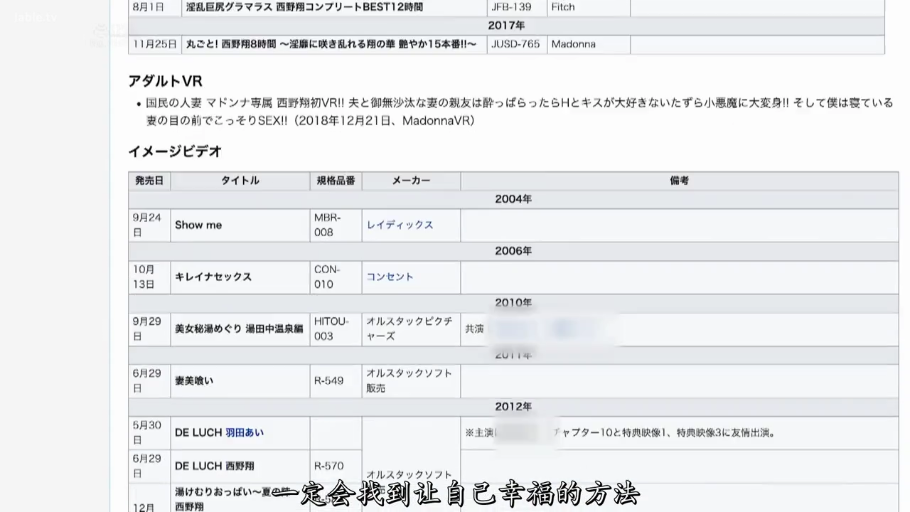
Task: Click the 備考 column header
Action: 679,181
